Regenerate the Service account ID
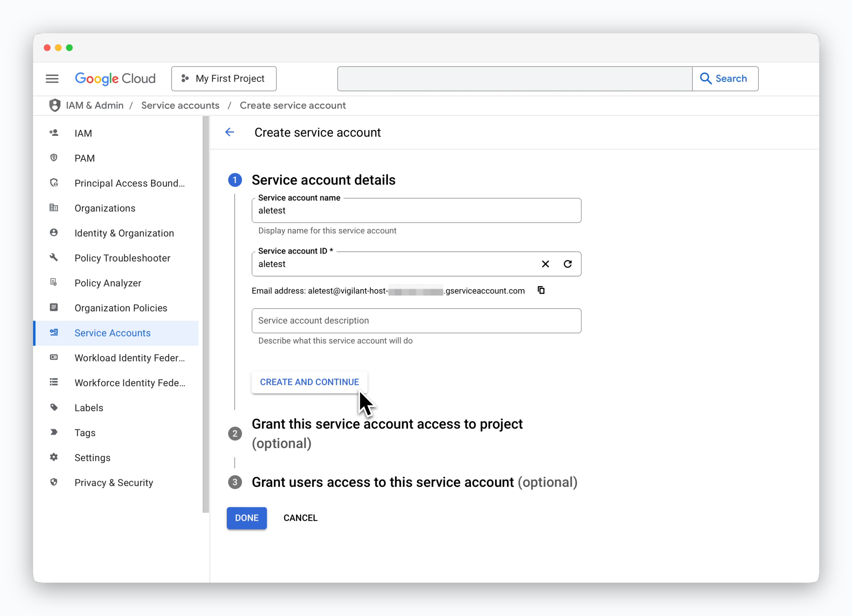 click(568, 264)
